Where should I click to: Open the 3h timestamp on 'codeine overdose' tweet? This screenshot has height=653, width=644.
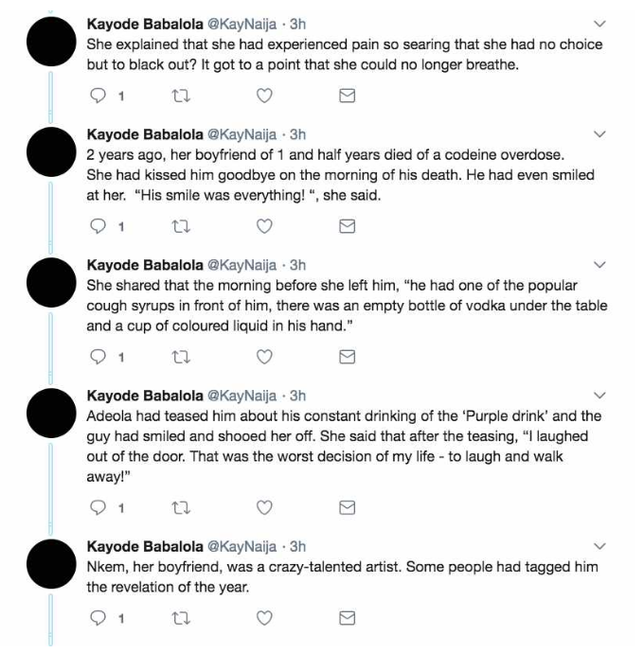click(297, 134)
